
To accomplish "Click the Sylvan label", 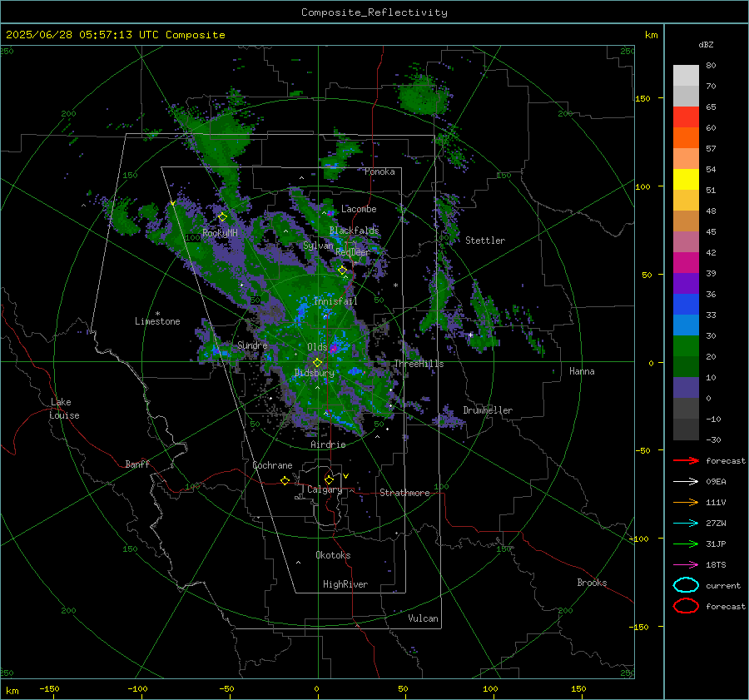I will tap(318, 246).
